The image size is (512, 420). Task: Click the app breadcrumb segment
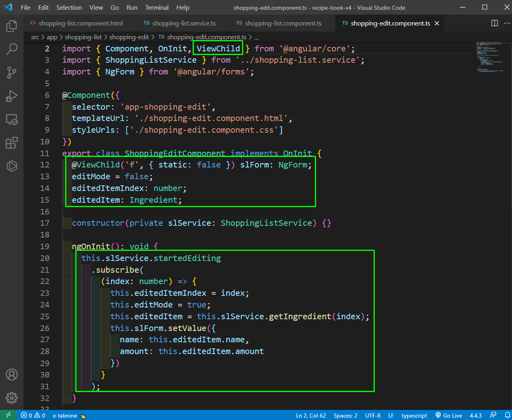52,37
